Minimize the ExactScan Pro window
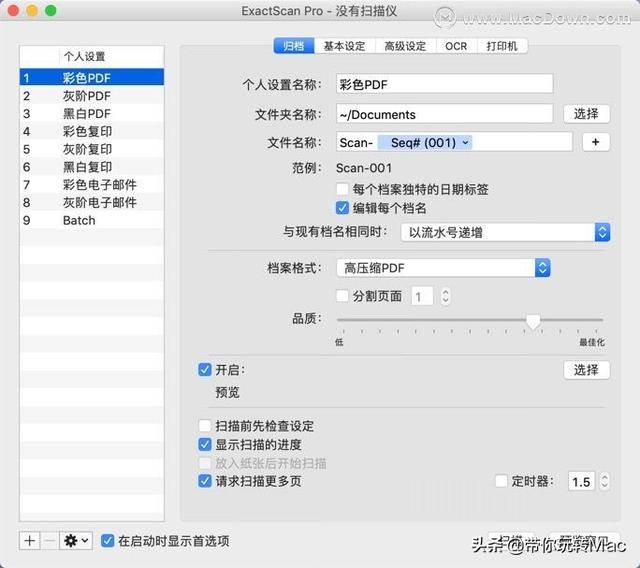640x568 pixels. pyautogui.click(x=32, y=10)
